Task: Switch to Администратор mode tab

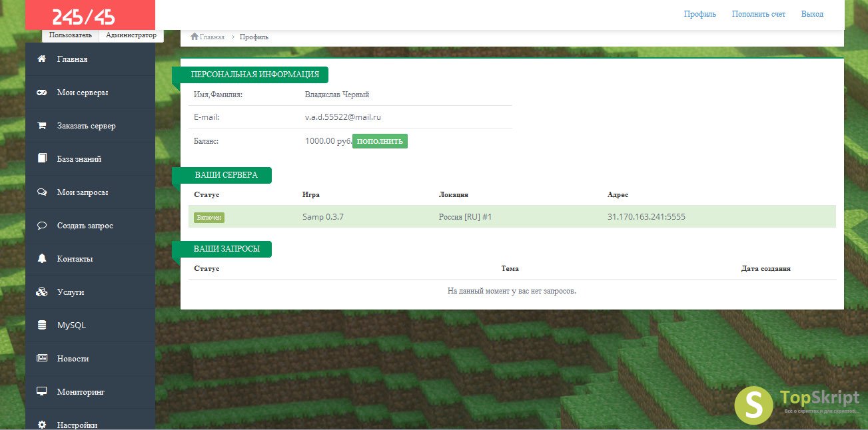Action: [x=131, y=35]
